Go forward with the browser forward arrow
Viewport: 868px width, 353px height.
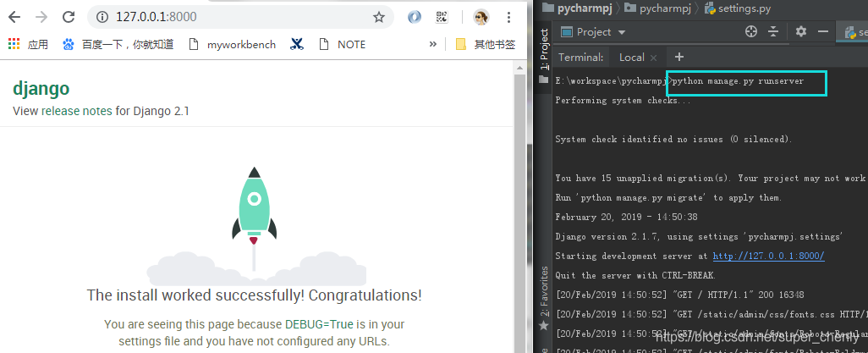[41, 17]
